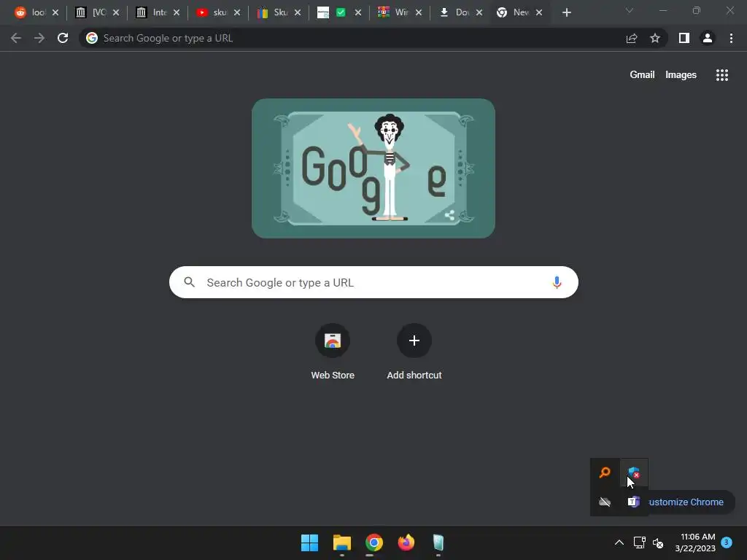
Task: Collapse the hidden tray icons chevron
Action: [x=619, y=542]
